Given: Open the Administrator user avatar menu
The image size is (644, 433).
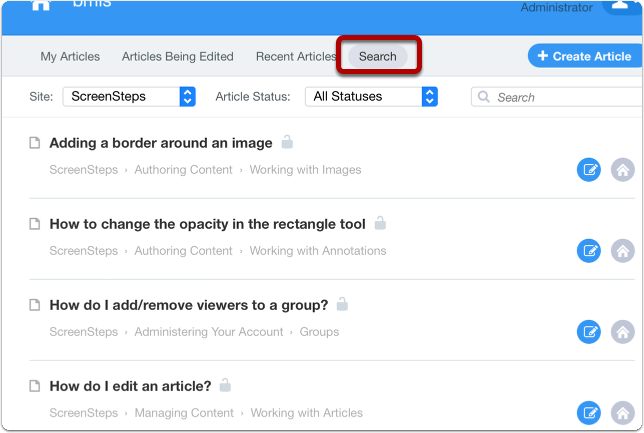Looking at the screenshot, I should [622, 6].
